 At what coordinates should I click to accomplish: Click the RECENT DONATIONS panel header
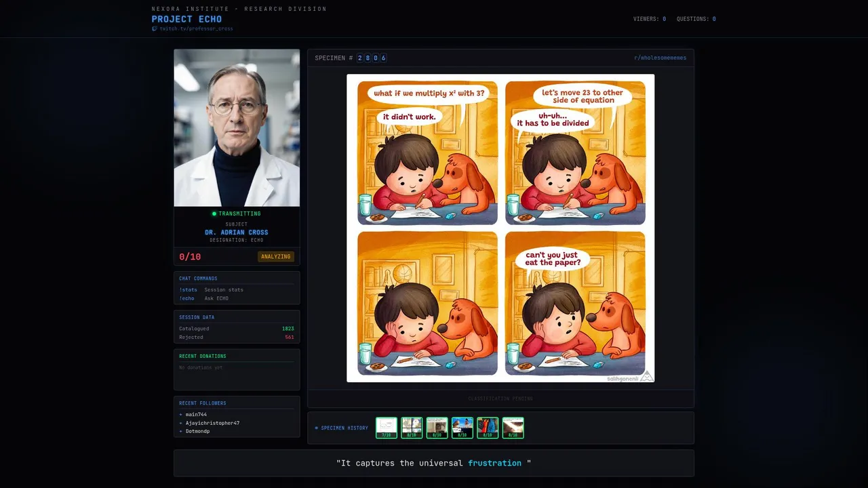[x=203, y=356]
